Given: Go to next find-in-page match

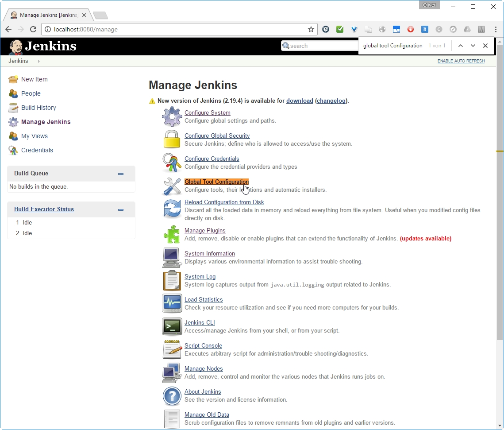Looking at the screenshot, I should 473,46.
